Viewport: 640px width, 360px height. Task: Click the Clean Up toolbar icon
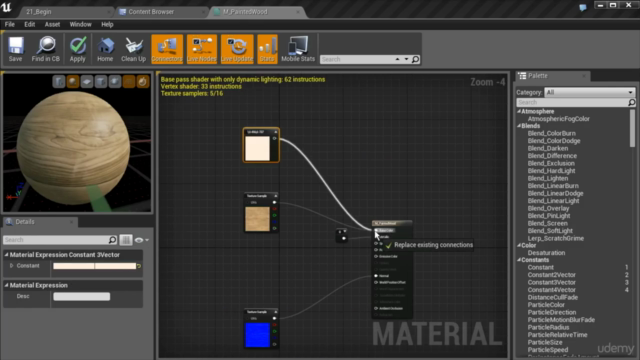click(133, 49)
